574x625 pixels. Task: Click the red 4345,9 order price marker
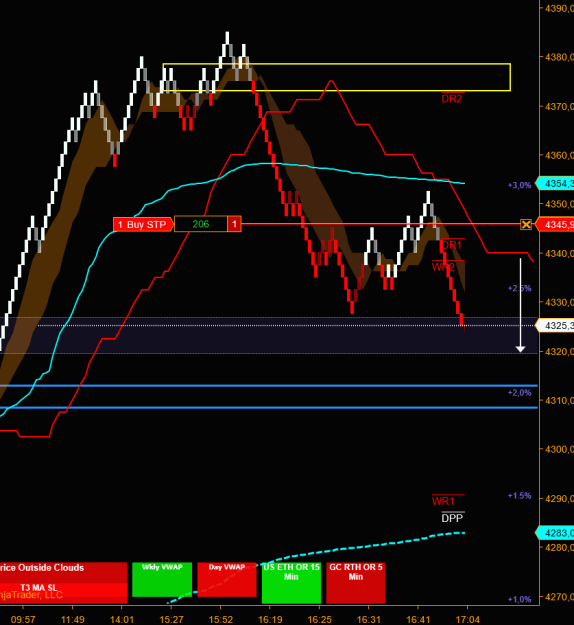coord(555,224)
